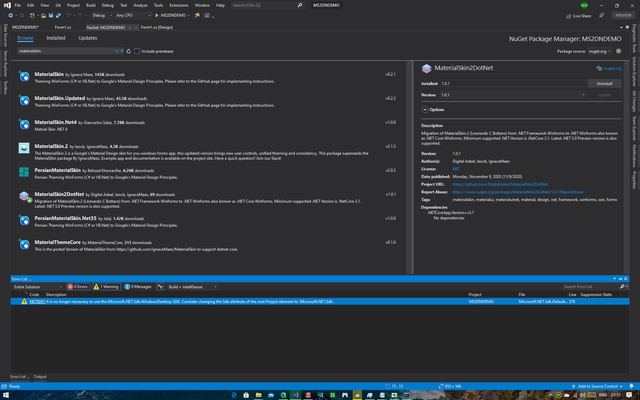Switch to the Form1.cs [Design] tab
The image size is (640, 400).
(157, 27)
